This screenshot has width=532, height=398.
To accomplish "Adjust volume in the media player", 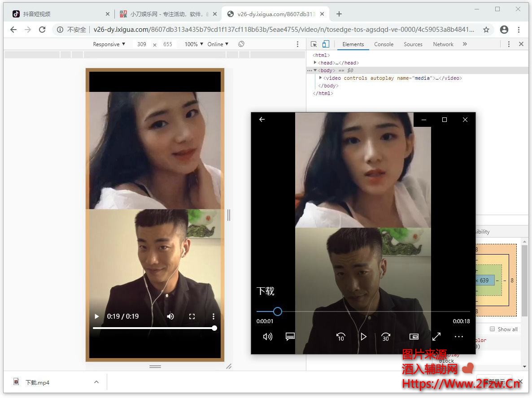I will pos(268,337).
